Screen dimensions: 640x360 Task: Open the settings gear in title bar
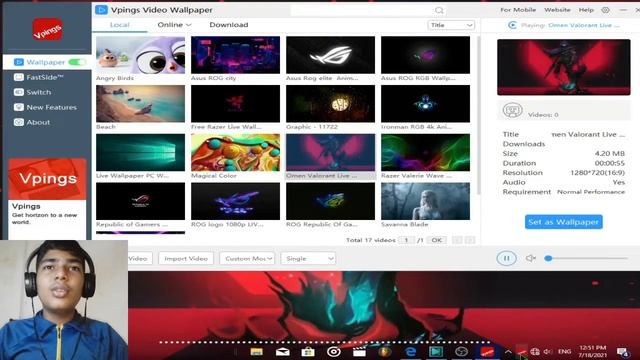[x=605, y=10]
